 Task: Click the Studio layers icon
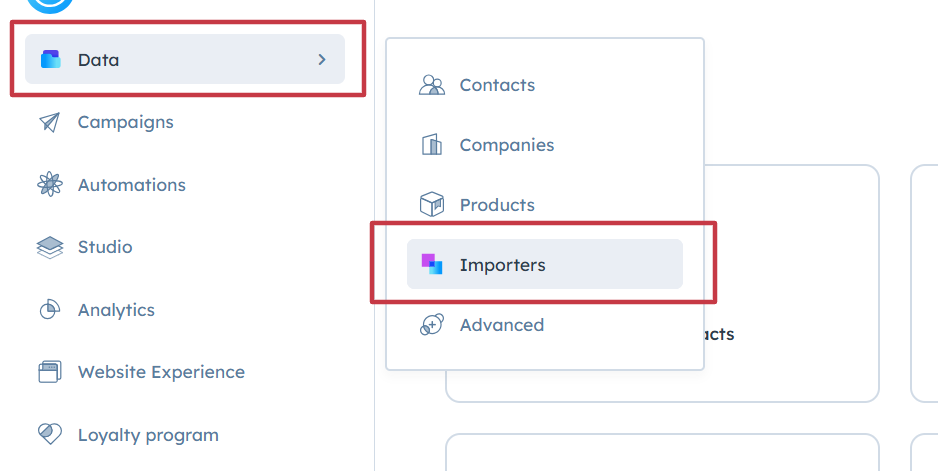(50, 247)
